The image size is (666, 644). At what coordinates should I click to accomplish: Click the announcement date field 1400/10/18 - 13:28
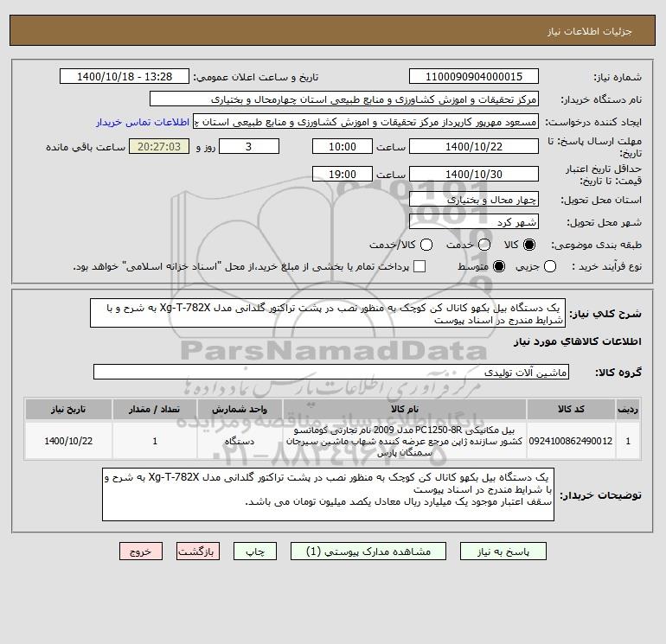coord(125,77)
